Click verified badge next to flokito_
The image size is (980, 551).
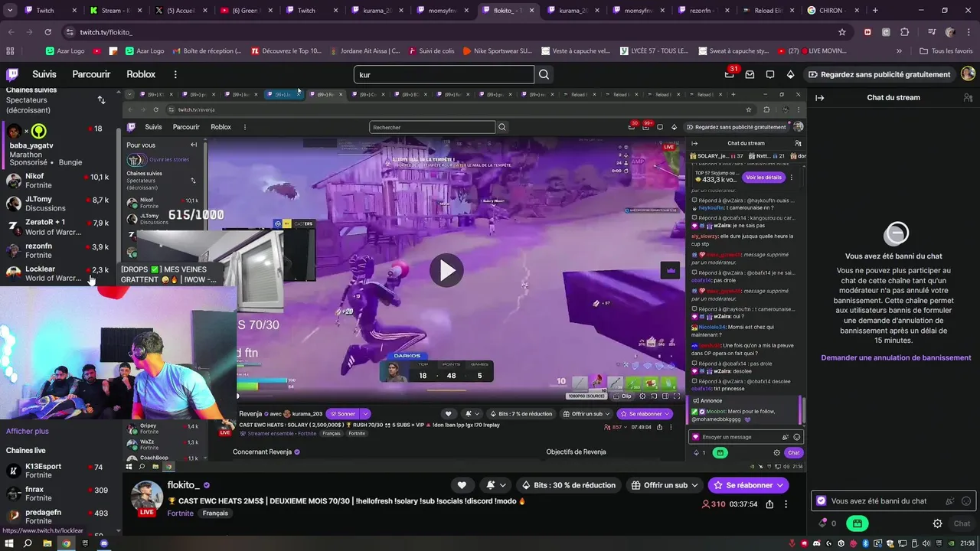(207, 485)
